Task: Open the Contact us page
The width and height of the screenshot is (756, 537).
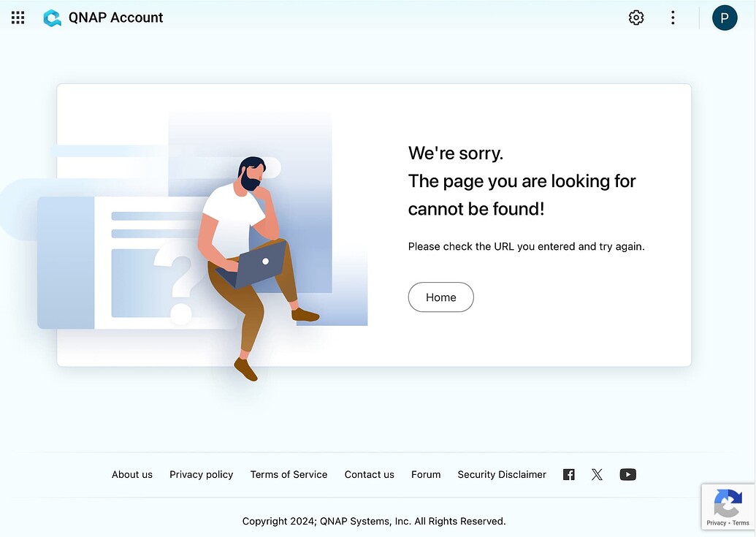Action: click(x=369, y=474)
